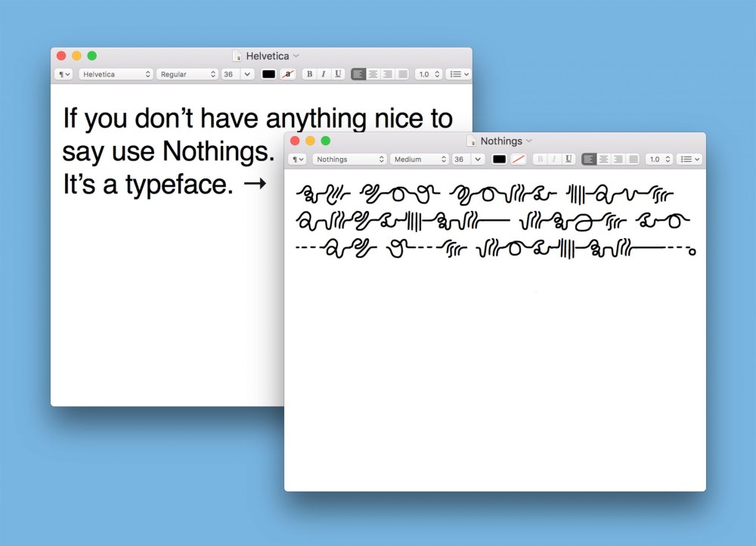Click the Nothings window title
Screen dimensions: 756x546
pos(500,141)
